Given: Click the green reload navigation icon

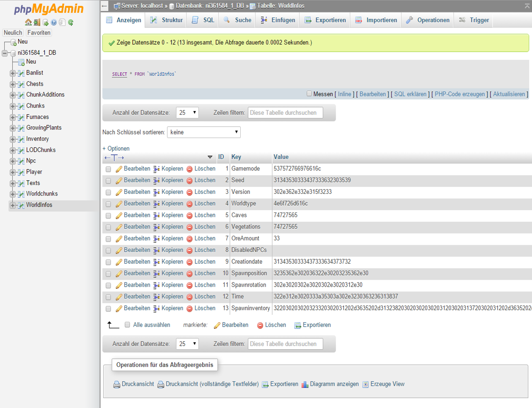Looking at the screenshot, I should click(71, 22).
